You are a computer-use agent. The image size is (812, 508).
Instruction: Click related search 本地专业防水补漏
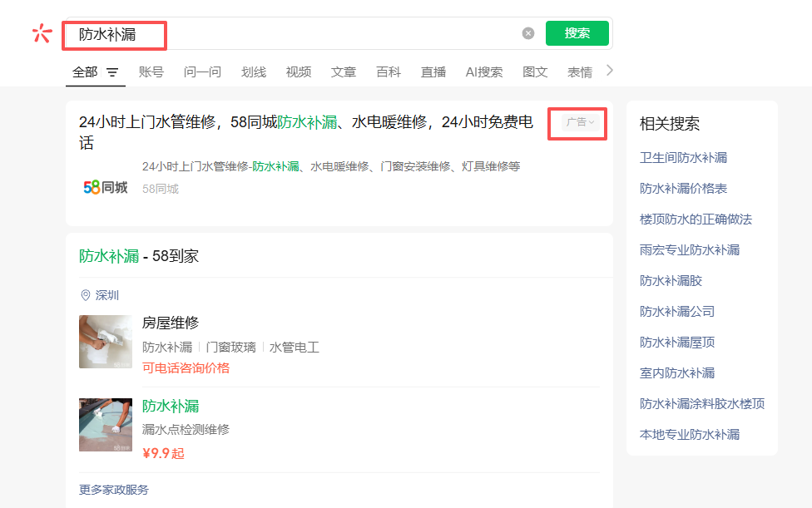689,434
